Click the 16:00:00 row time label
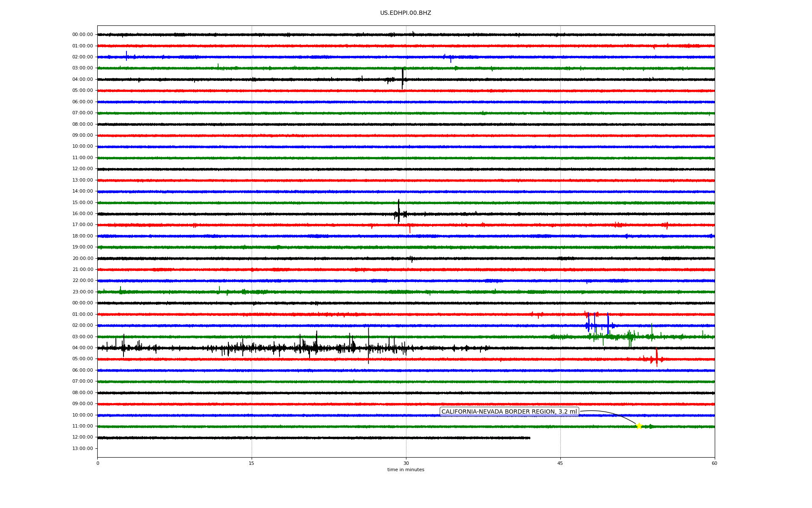This screenshot has width=812, height=508. pos(82,213)
